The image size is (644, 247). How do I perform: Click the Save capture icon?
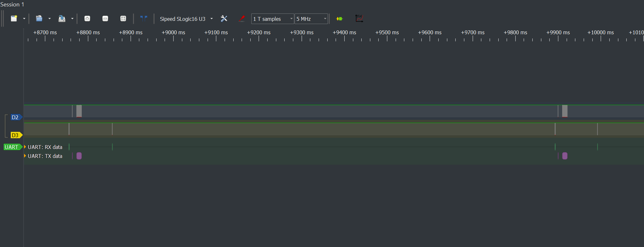pyautogui.click(x=62, y=19)
